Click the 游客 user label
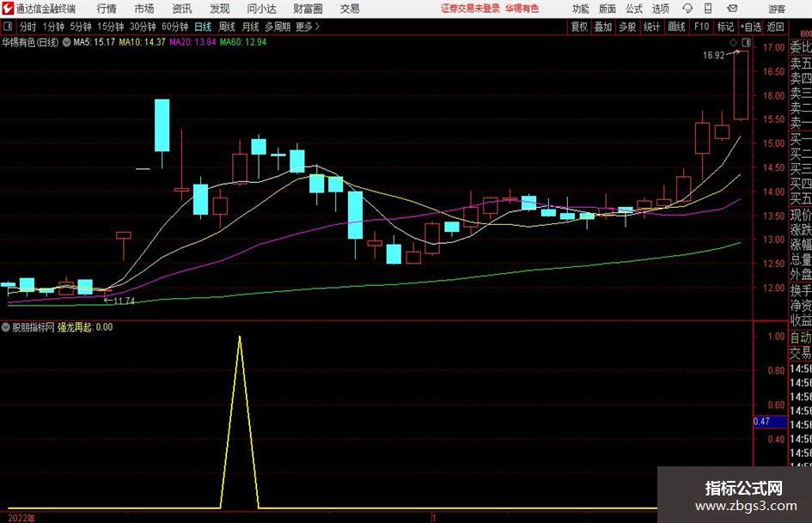The image size is (812, 523). click(x=776, y=9)
